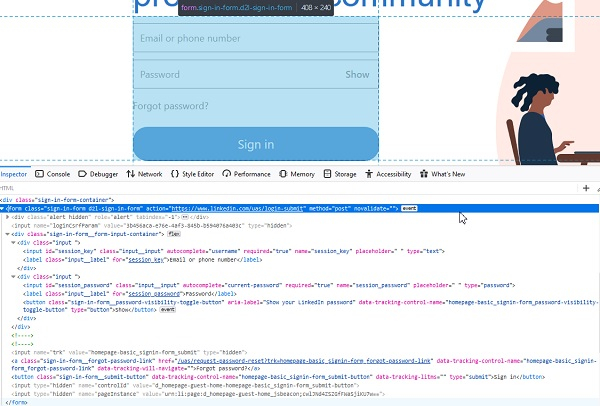Select the Email or phone number label line
Viewport: 600px width, 406px height.
click(x=143, y=259)
